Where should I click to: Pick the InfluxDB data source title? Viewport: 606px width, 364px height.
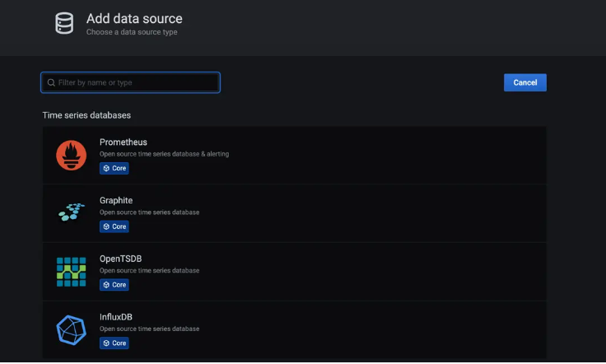pyautogui.click(x=117, y=317)
